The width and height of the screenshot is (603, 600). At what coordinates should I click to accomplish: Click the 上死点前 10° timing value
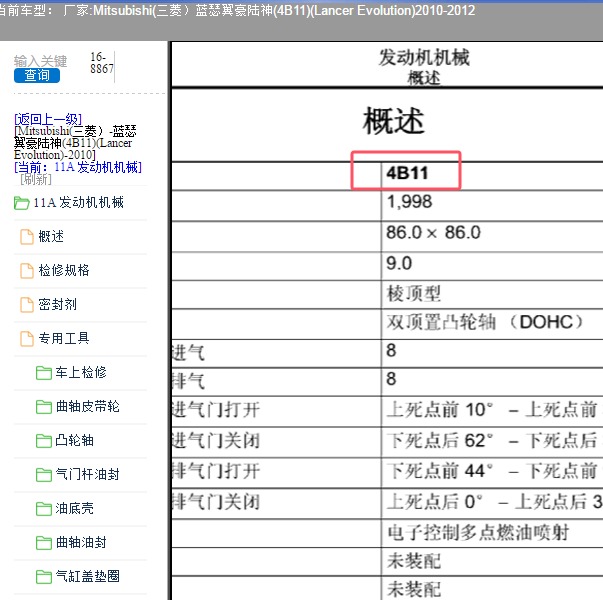pyautogui.click(x=440, y=410)
